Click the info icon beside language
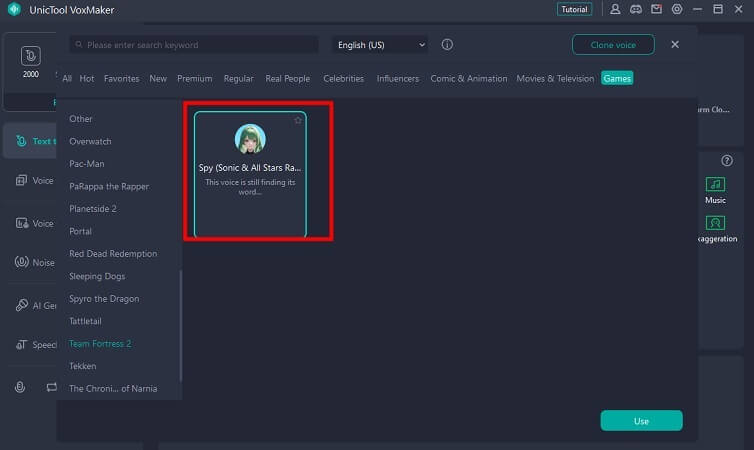 [x=447, y=45]
